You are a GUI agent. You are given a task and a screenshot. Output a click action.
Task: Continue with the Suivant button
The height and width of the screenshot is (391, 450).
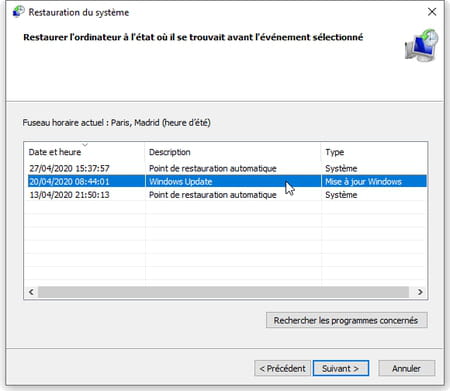[x=341, y=368]
